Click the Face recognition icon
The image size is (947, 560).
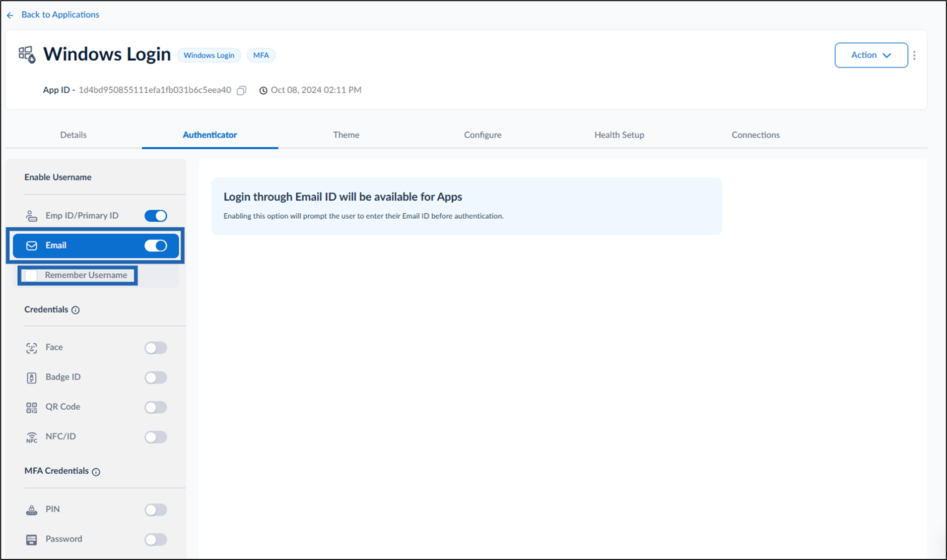(31, 348)
